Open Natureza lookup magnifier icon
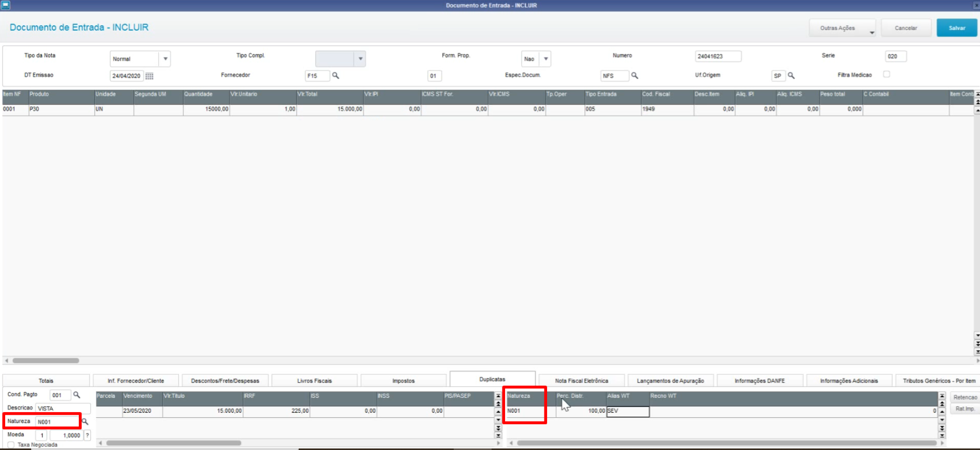This screenshot has height=450, width=980. [85, 421]
